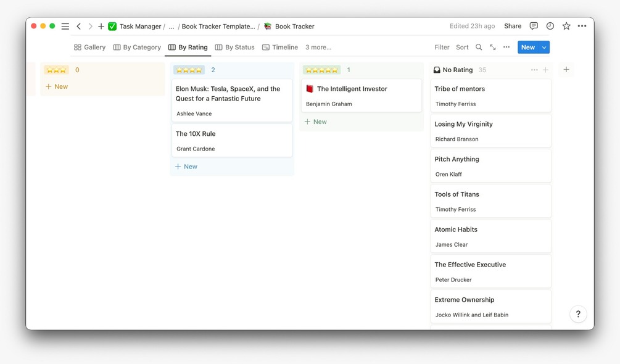The width and height of the screenshot is (620, 364).
Task: Open The Effective Executive card
Action: coord(490,271)
